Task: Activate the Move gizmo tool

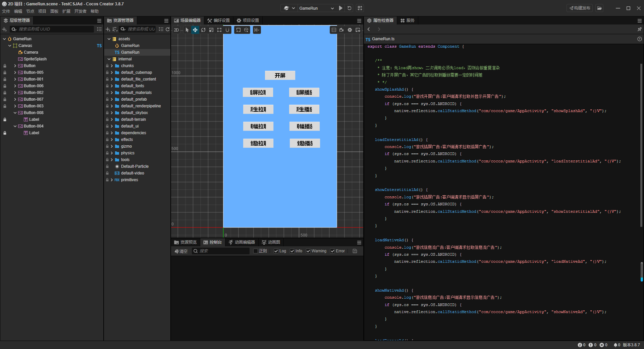Action: point(195,30)
